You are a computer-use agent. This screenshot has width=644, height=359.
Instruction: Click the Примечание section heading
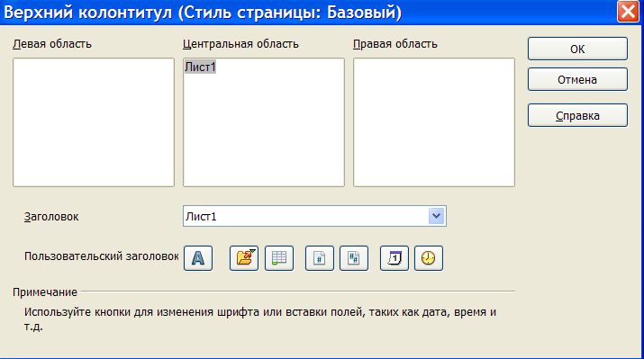pyautogui.click(x=45, y=292)
